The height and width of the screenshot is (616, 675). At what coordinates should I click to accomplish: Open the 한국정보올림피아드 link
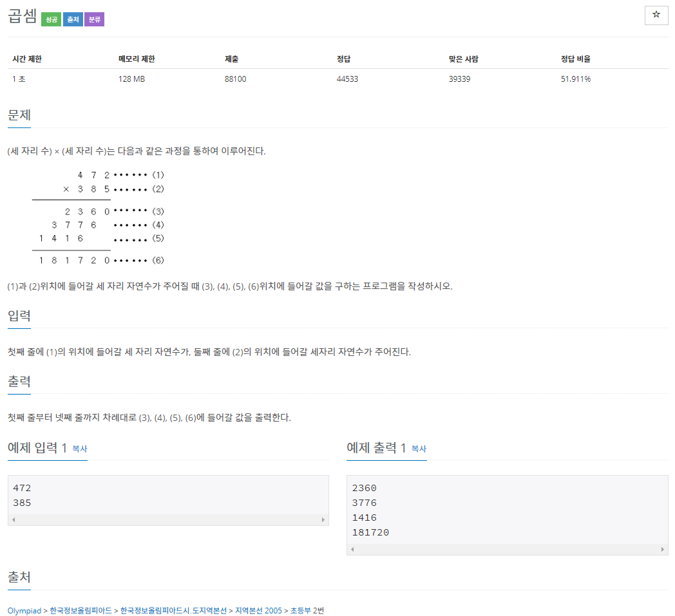tap(81, 610)
